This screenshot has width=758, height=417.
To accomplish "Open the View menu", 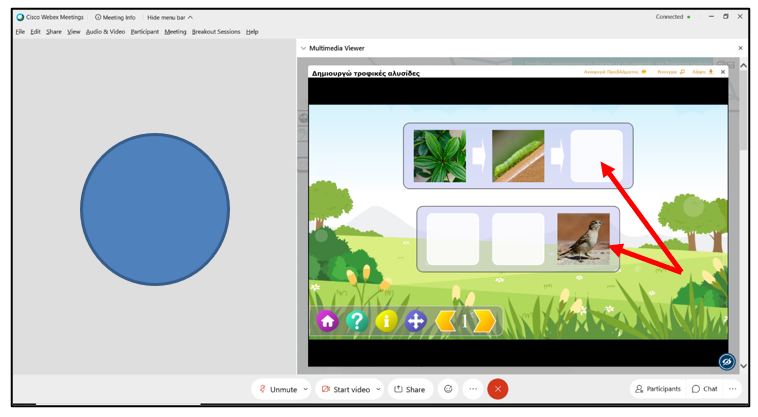I will pyautogui.click(x=73, y=32).
